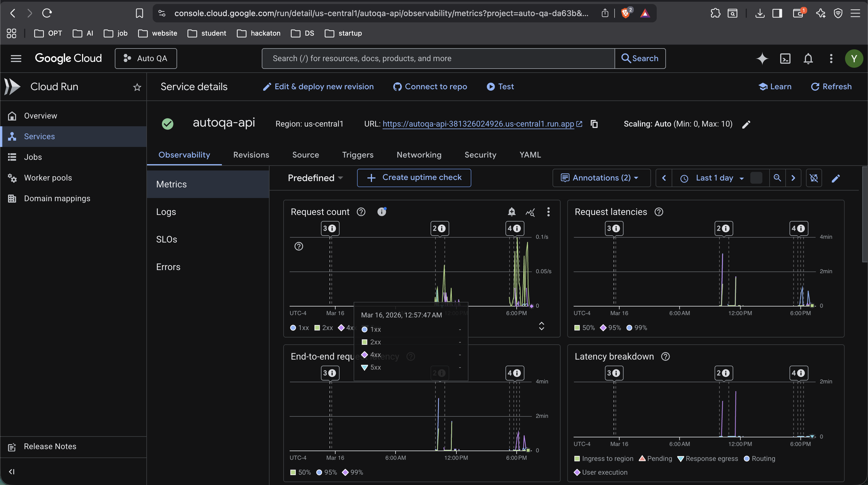Open notifications bell icon

pyautogui.click(x=808, y=59)
